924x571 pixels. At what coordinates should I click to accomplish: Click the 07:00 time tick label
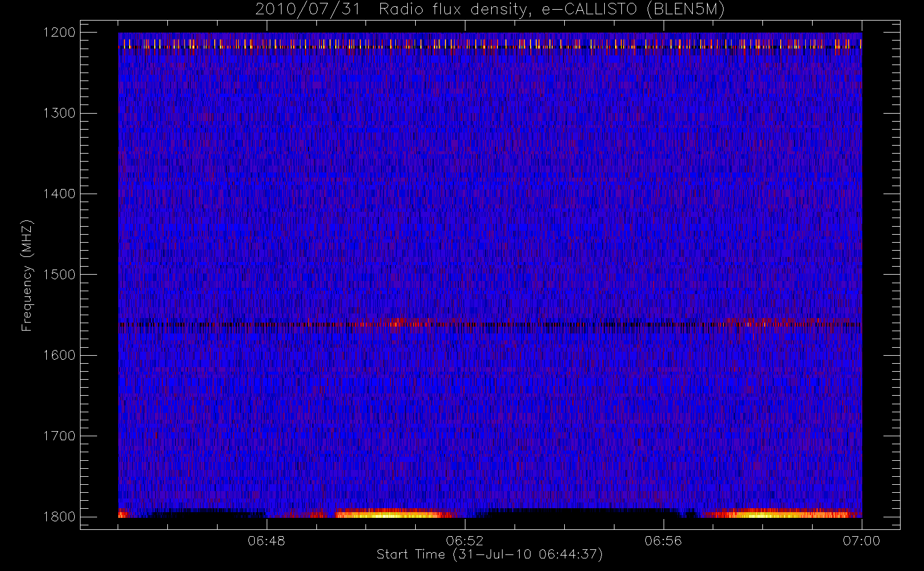click(862, 541)
